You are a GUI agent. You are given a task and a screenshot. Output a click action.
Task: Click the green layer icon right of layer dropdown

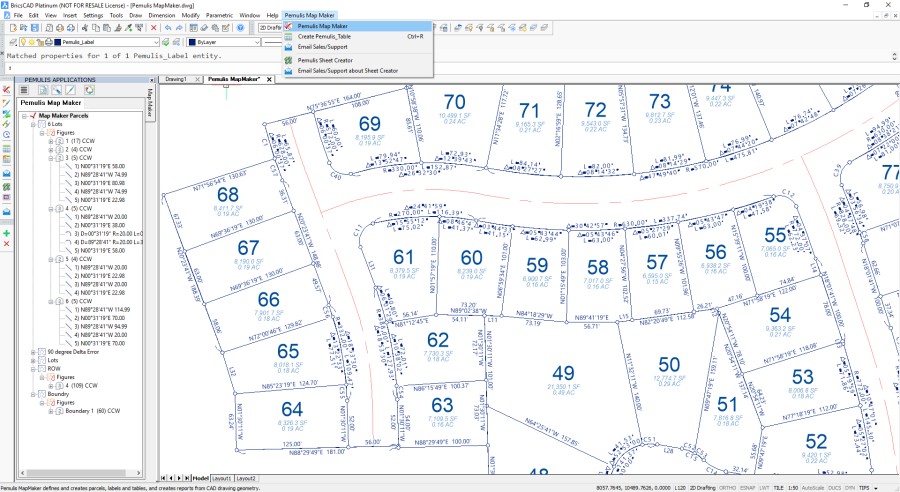[x=166, y=42]
